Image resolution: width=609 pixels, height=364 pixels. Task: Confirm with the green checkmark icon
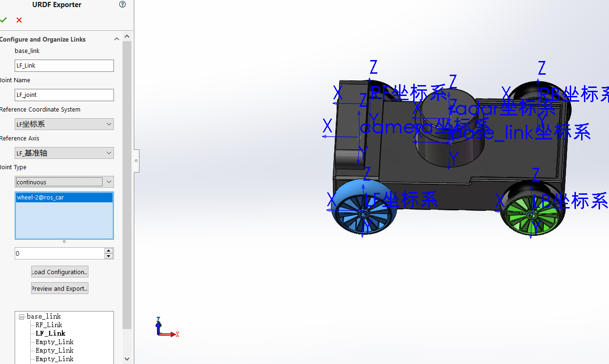click(4, 20)
